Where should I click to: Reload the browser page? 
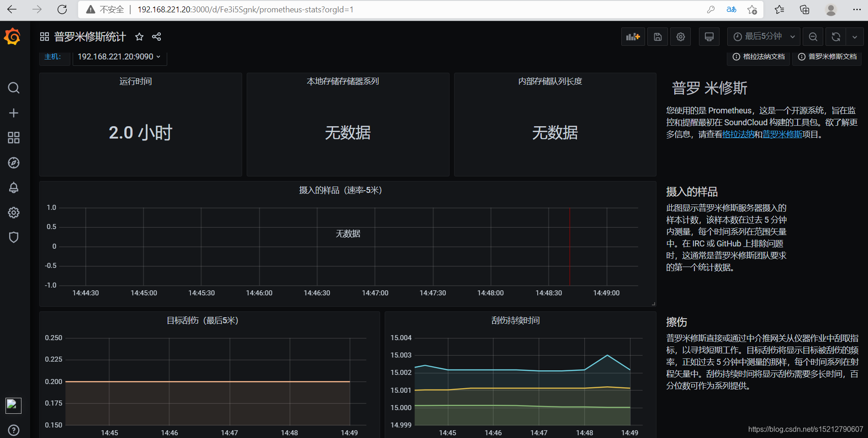tap(62, 10)
